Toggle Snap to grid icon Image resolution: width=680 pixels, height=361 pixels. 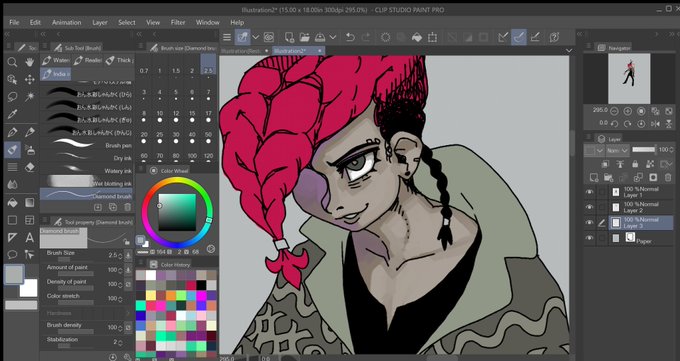tap(535, 37)
